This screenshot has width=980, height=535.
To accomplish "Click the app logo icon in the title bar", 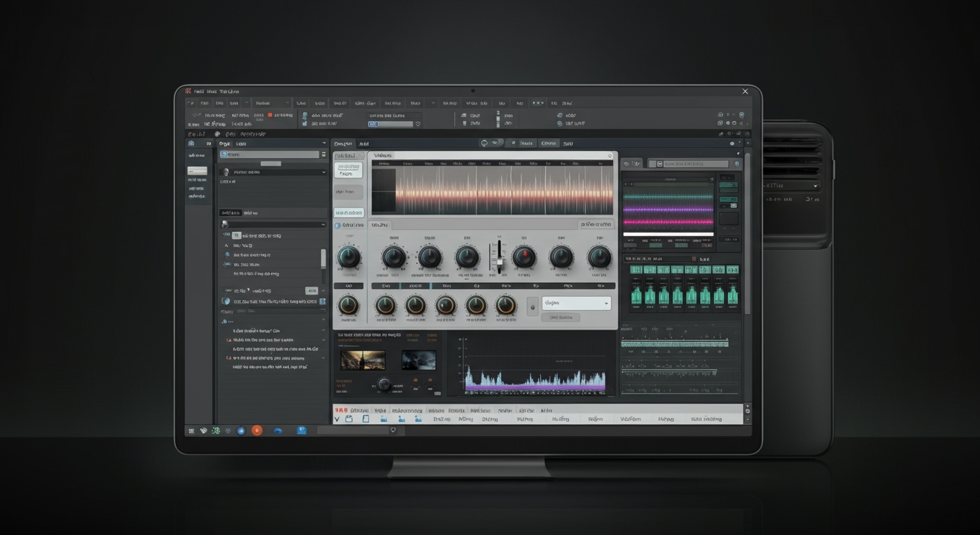I will pyautogui.click(x=187, y=91).
